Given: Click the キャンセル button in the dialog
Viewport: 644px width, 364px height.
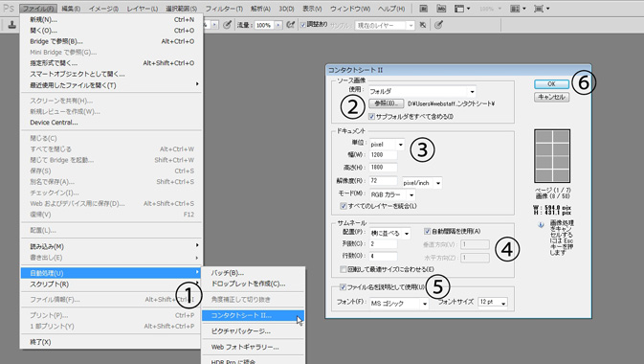Looking at the screenshot, I should pyautogui.click(x=551, y=97).
